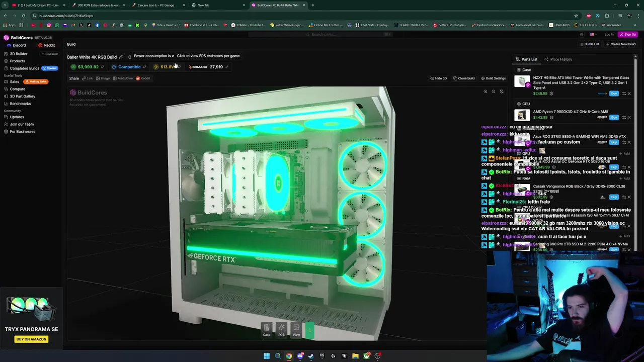This screenshot has height=362, width=644.
Task: Open the Discord link in sidebar
Action: 16,45
